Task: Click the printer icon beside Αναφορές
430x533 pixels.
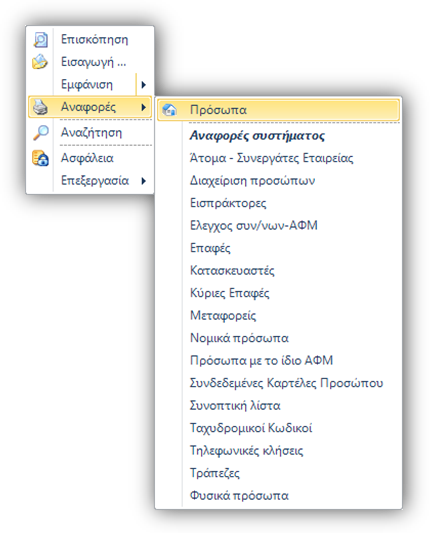Action: (40, 107)
